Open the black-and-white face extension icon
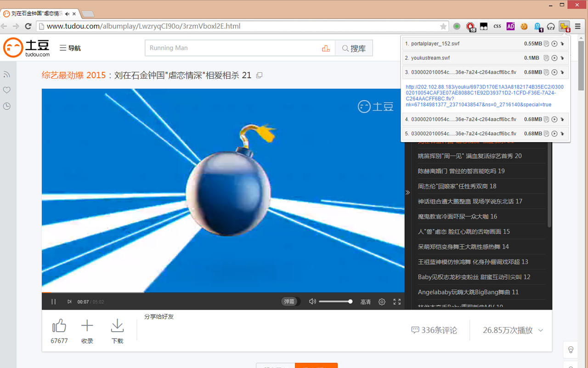 point(484,26)
